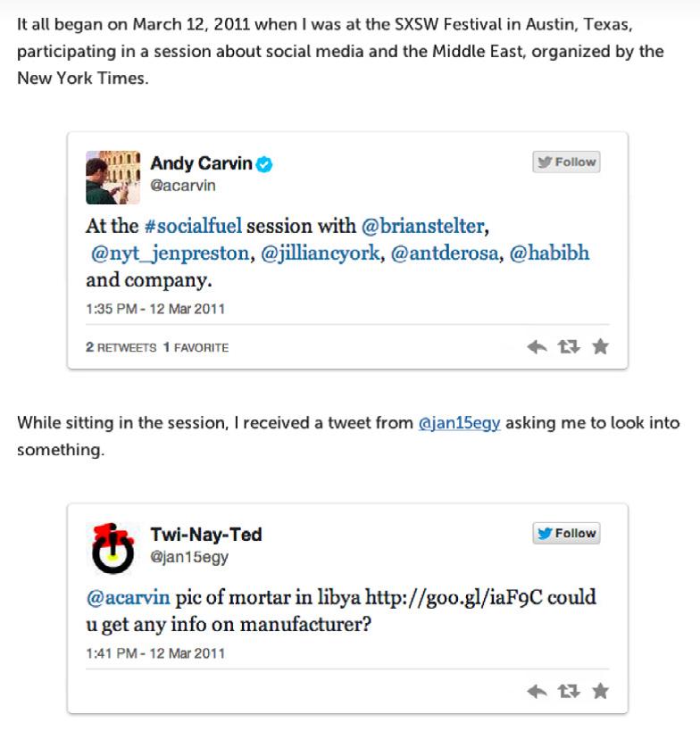The width and height of the screenshot is (700, 731).
Task: Favorite Andy Carvin's tweet with star
Action: click(600, 347)
